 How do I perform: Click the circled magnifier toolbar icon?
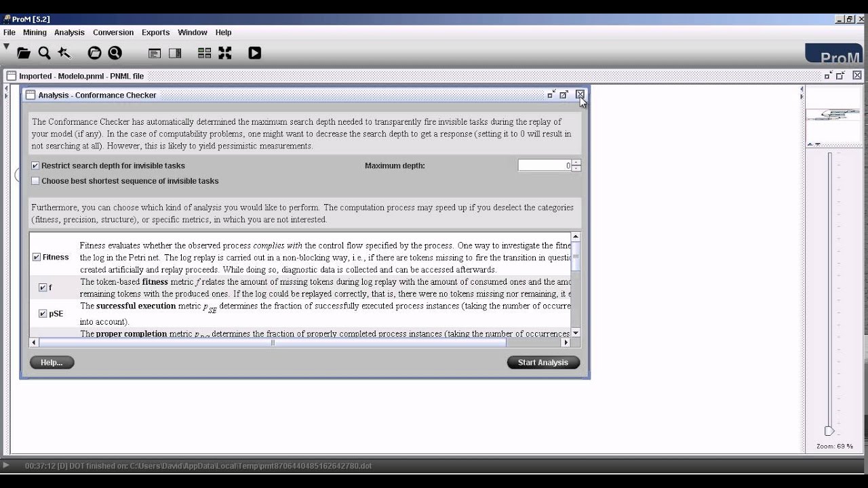pos(115,53)
